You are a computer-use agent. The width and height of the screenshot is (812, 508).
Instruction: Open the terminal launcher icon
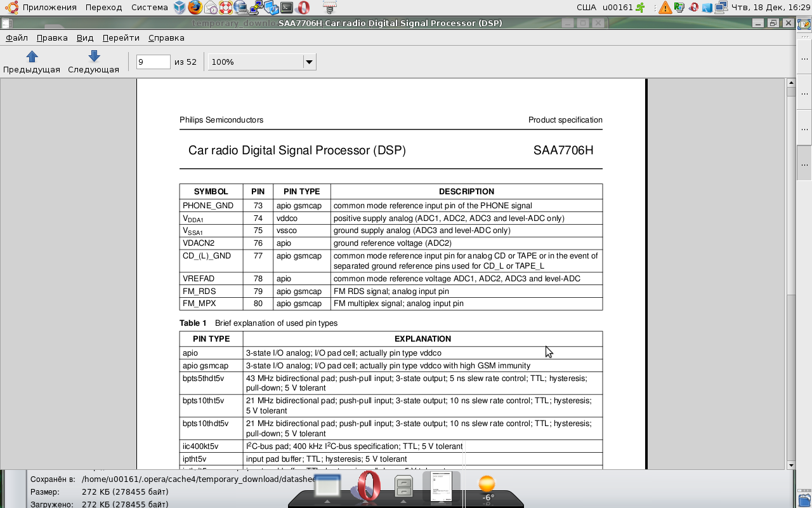[x=287, y=8]
